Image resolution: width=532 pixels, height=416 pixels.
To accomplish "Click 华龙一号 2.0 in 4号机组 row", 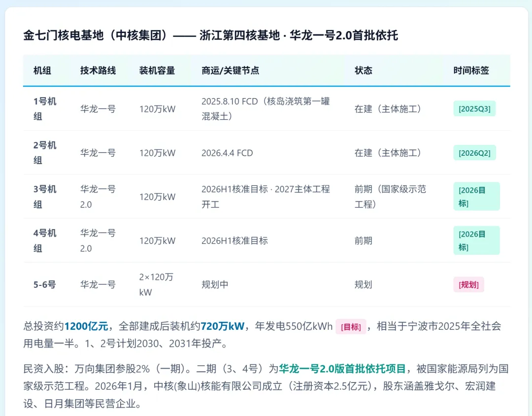I will point(98,241).
